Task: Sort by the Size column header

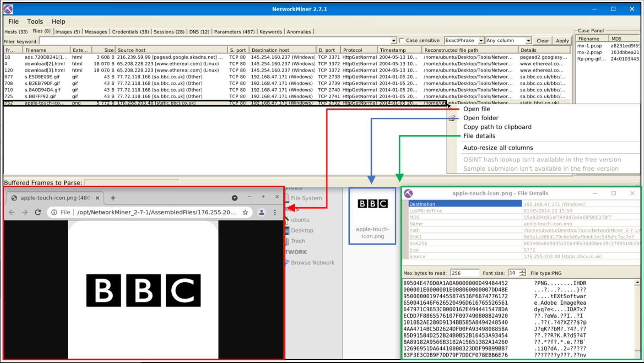Action: (x=104, y=50)
